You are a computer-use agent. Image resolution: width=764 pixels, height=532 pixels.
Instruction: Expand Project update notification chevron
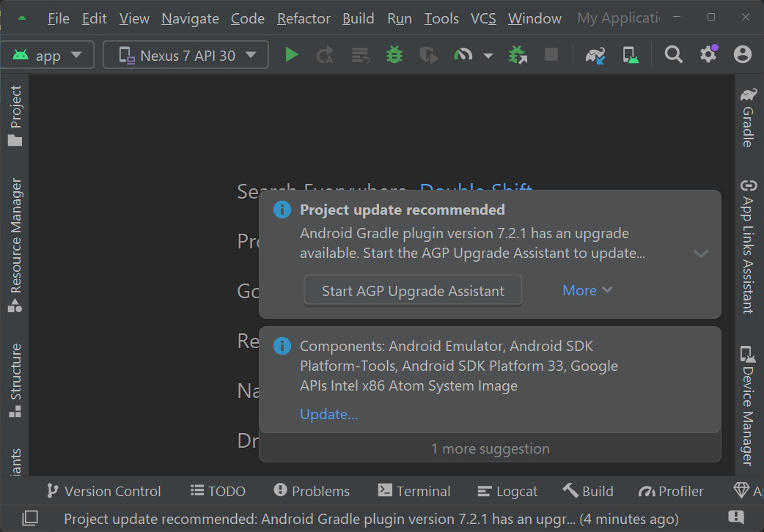coord(701,254)
